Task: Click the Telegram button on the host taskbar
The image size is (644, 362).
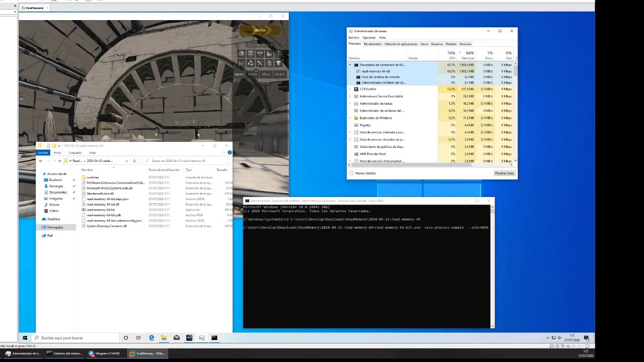Action: (x=104, y=353)
